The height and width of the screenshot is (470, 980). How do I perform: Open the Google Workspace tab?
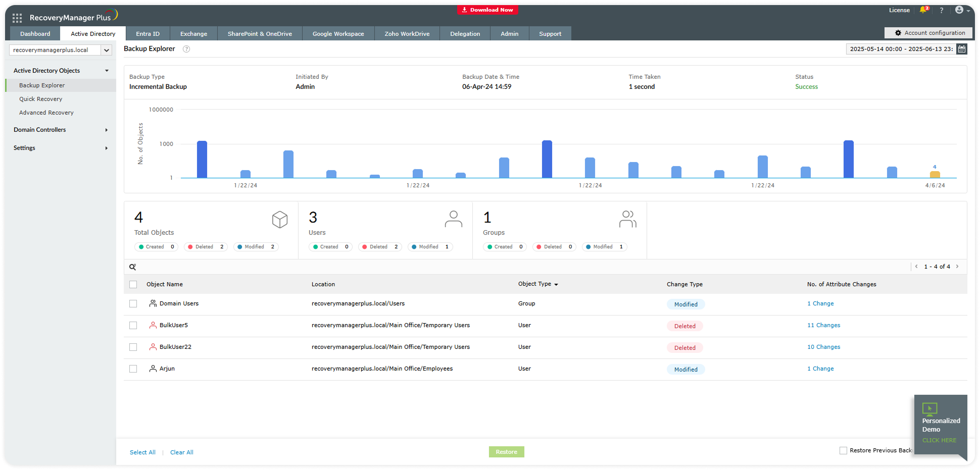(338, 34)
